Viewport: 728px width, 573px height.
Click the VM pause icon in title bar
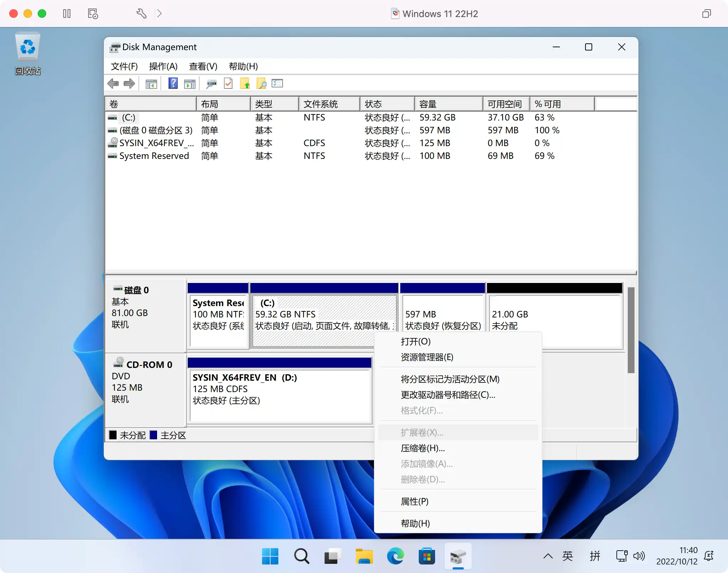tap(67, 14)
